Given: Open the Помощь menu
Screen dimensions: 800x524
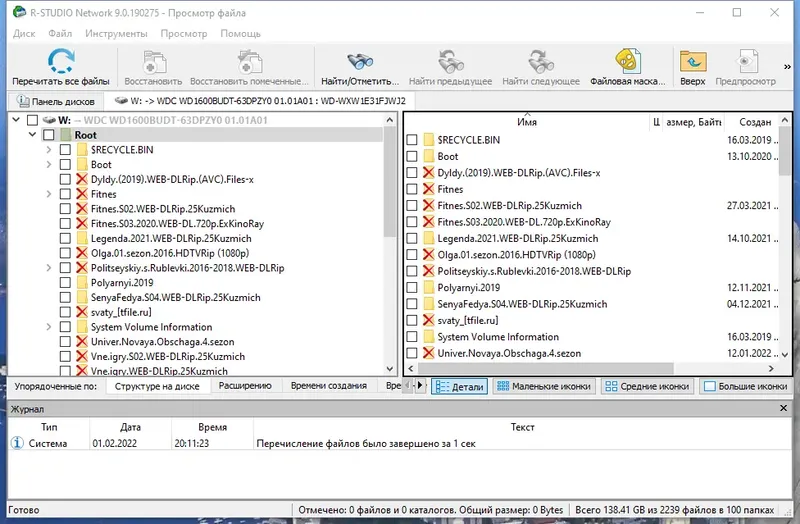Looking at the screenshot, I should click(240, 34).
